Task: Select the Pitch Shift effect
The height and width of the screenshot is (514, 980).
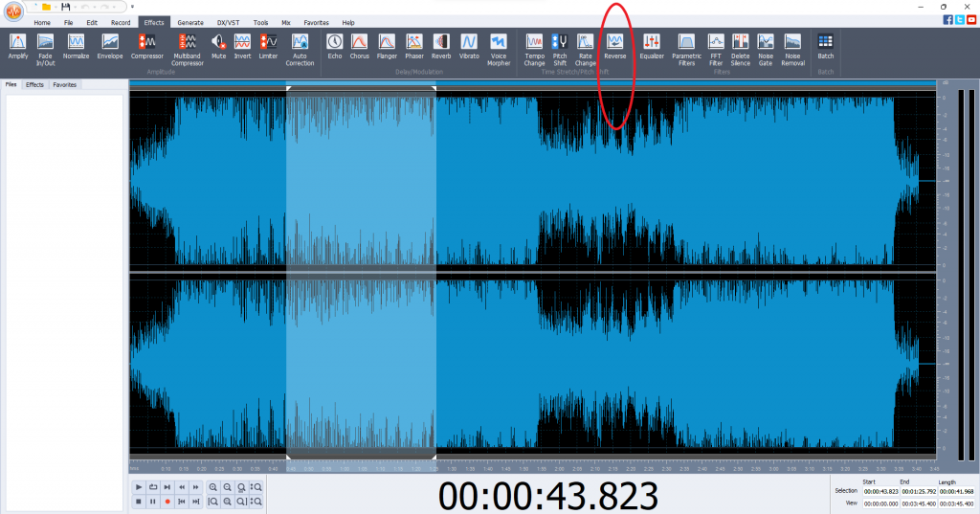Action: click(x=560, y=50)
